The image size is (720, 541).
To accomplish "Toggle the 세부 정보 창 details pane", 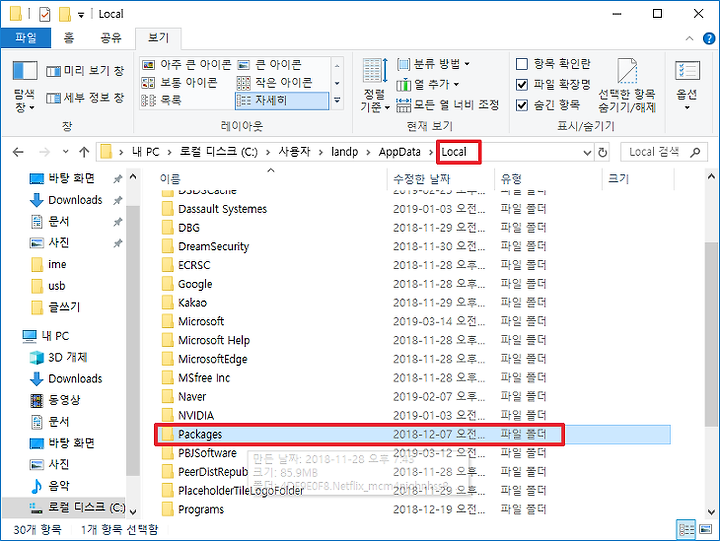I will (85, 98).
